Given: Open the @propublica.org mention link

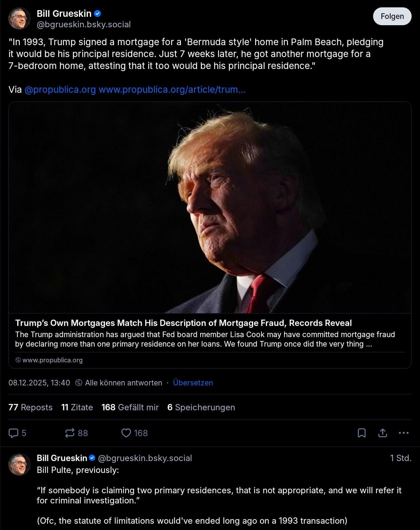Looking at the screenshot, I should pyautogui.click(x=60, y=90).
